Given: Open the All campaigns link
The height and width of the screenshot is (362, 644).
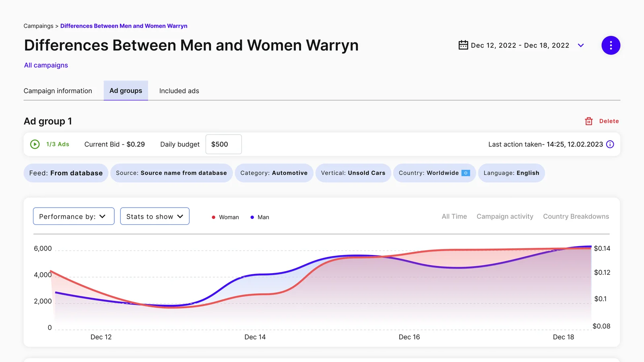Looking at the screenshot, I should tap(46, 65).
